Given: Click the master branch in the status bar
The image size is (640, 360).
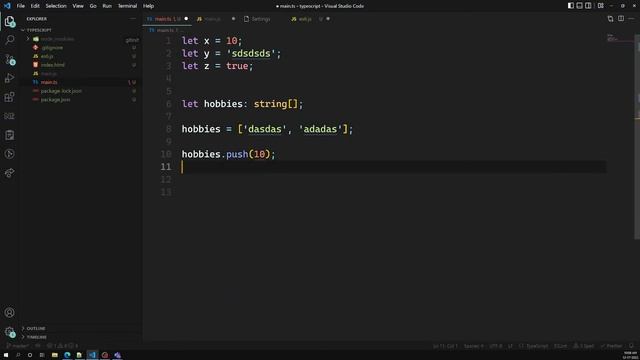Looking at the screenshot, I should click(18, 346).
